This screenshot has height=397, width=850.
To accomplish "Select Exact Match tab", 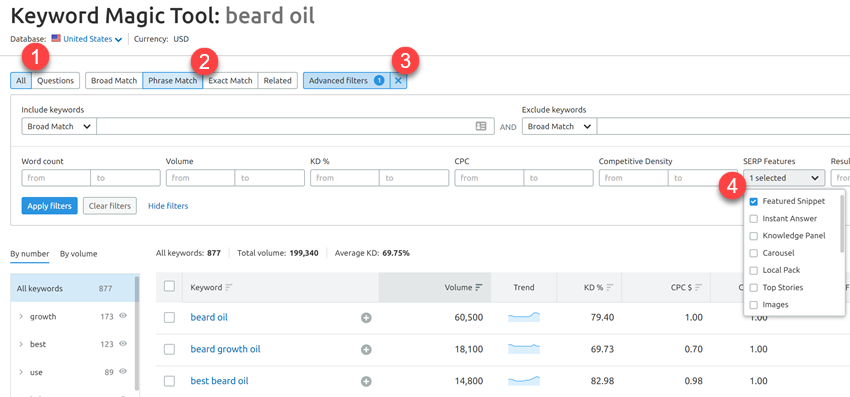I will point(230,81).
